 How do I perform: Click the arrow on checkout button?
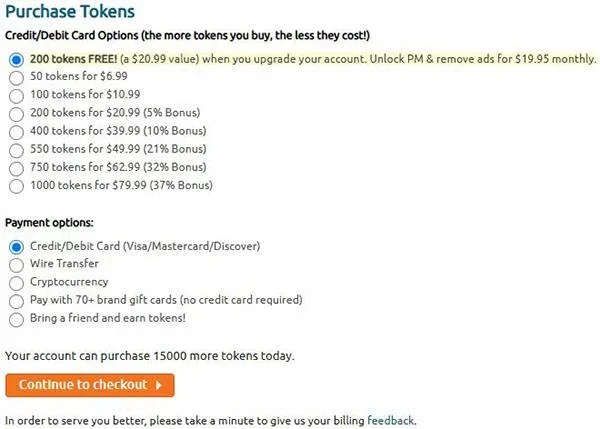coord(158,385)
